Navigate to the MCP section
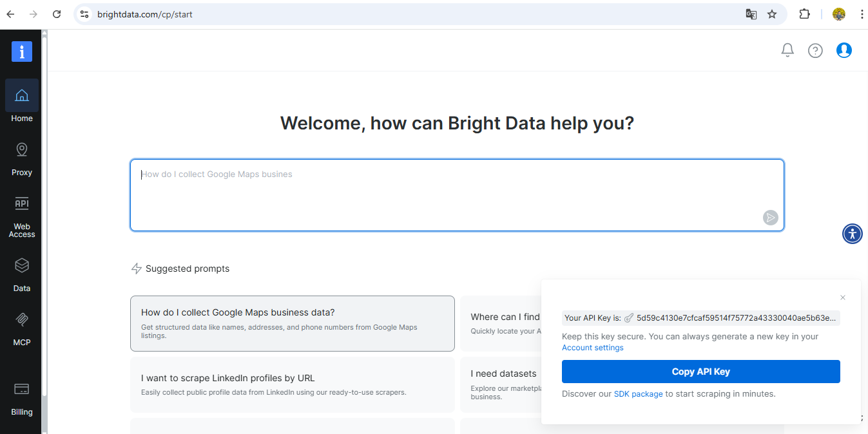Screen dimensions: 868x434 tap(21, 325)
